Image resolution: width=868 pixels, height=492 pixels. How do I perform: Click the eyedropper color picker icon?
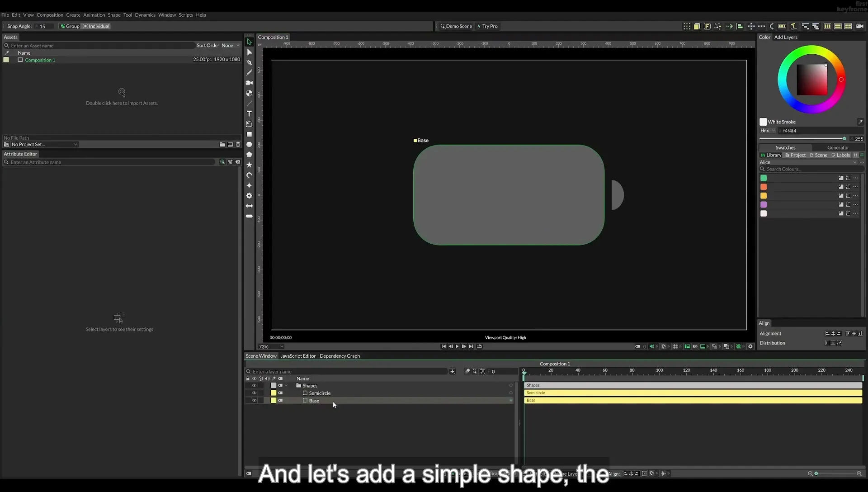(x=860, y=122)
